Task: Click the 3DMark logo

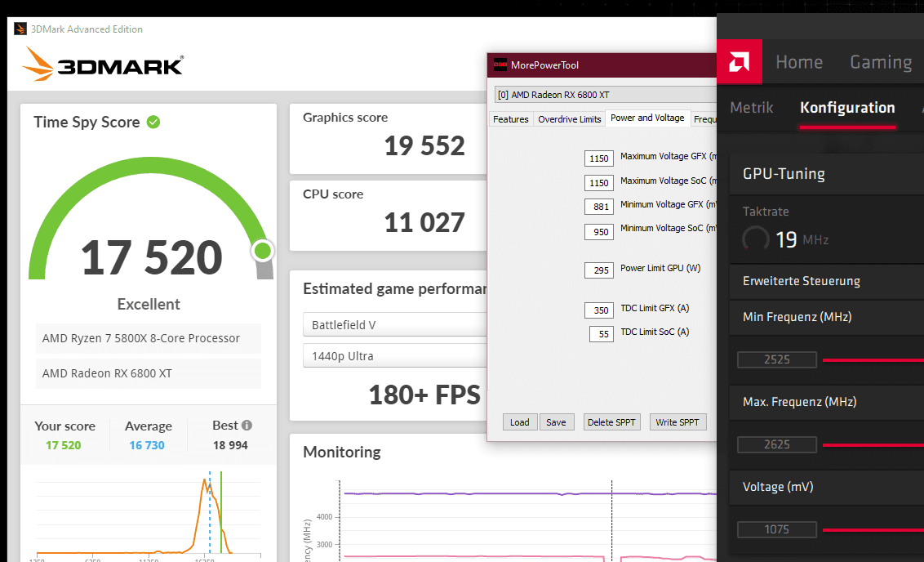Action: click(103, 65)
